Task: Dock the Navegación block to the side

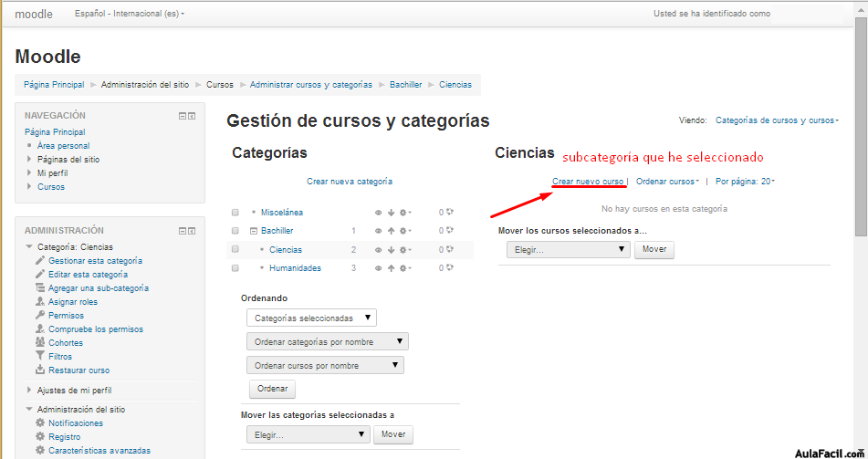Action: [x=192, y=116]
